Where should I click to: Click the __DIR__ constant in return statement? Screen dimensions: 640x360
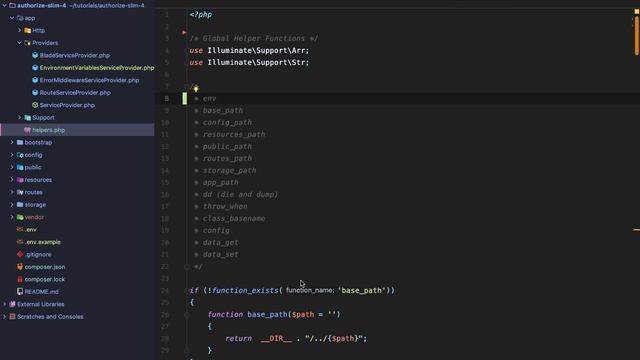pyautogui.click(x=276, y=339)
